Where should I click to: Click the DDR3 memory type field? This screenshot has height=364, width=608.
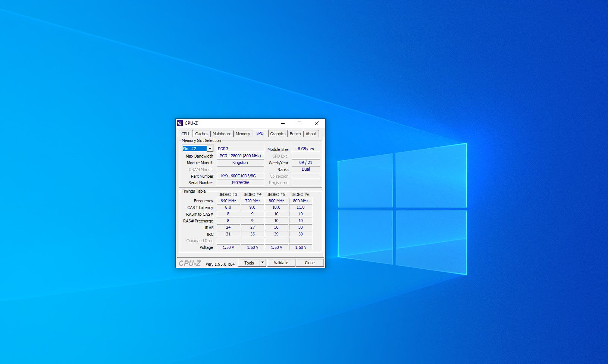click(x=240, y=149)
